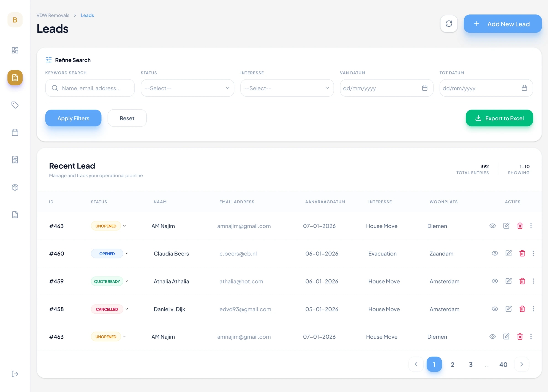The width and height of the screenshot is (548, 392).
Task: Expand UNOPENED status dropdown in first row
Action: [x=125, y=226]
